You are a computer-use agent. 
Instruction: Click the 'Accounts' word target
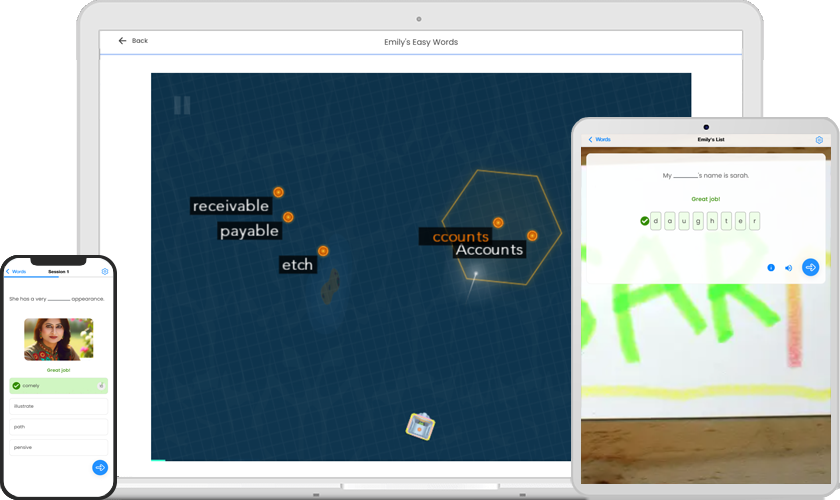489,250
